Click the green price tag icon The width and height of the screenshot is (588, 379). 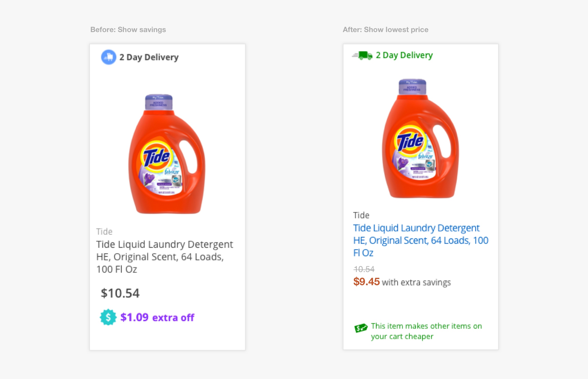pos(361,328)
